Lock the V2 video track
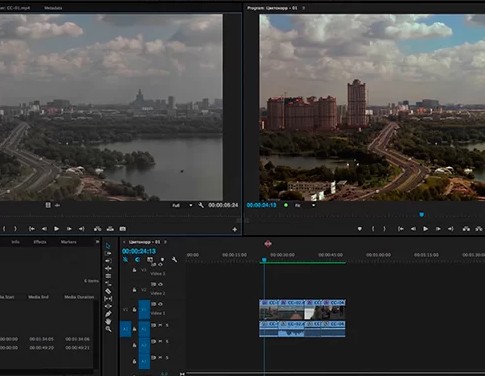This screenshot has width=485, height=376. tap(134, 290)
